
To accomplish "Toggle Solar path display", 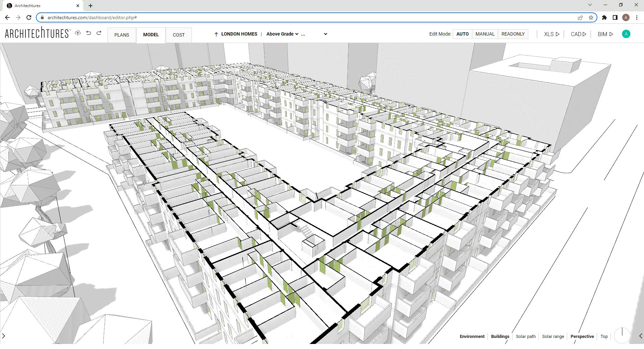I will click(x=526, y=336).
